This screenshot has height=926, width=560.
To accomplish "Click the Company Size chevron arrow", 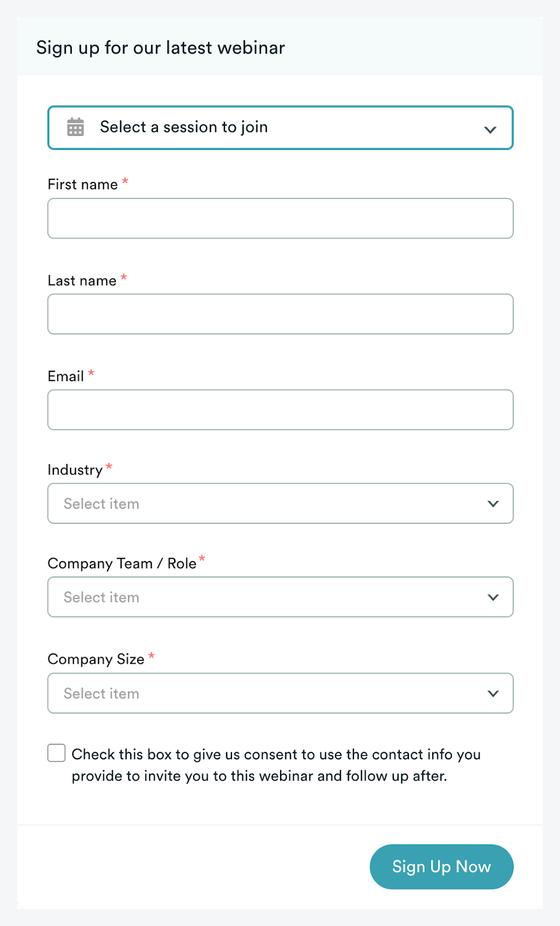I will 493,693.
